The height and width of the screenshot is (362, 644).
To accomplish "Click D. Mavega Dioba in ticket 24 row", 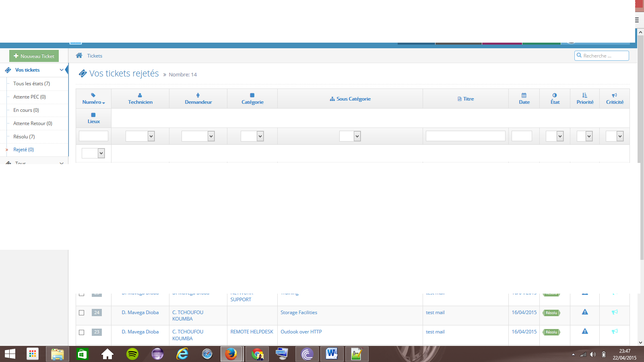I will (140, 313).
